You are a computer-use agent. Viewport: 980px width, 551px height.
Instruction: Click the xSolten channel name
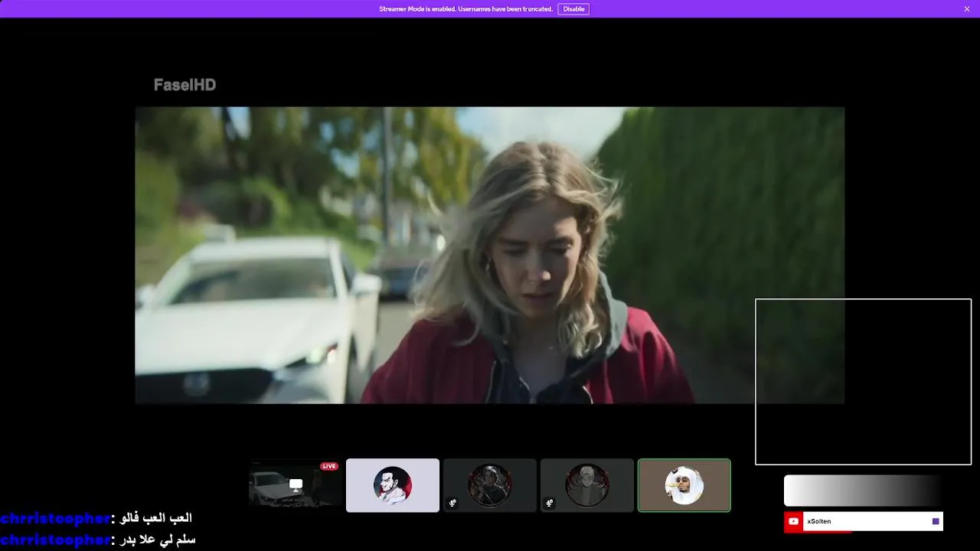tap(818, 521)
